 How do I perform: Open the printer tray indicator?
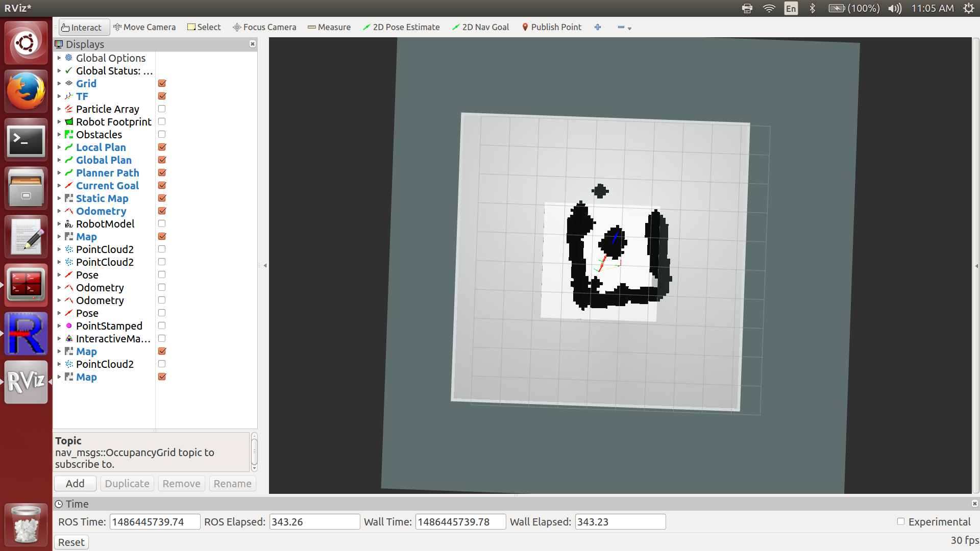pos(747,8)
